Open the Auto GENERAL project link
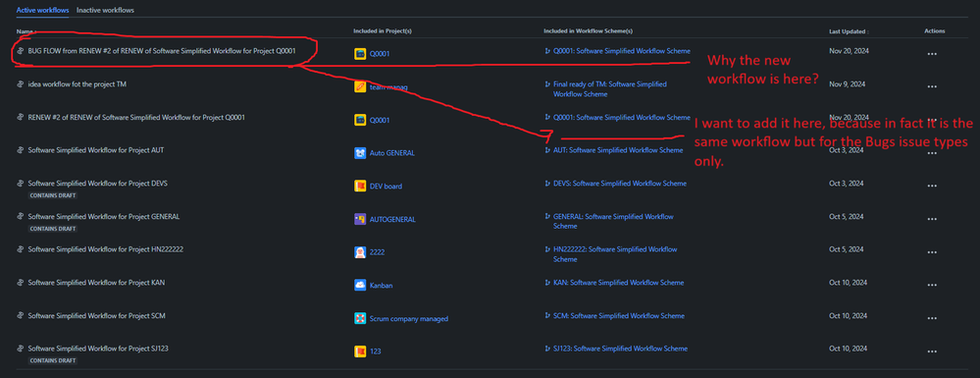The image size is (980, 378). click(x=391, y=153)
